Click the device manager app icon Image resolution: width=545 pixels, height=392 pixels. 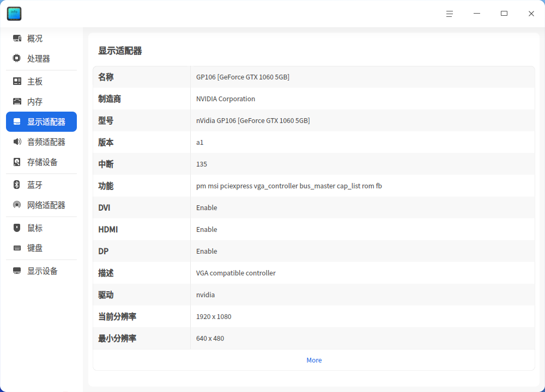click(14, 14)
